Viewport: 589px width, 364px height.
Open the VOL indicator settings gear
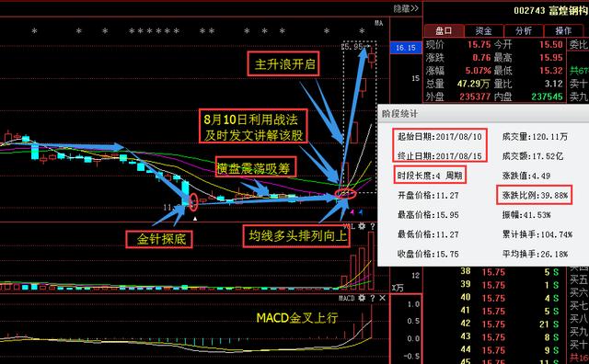click(362, 226)
